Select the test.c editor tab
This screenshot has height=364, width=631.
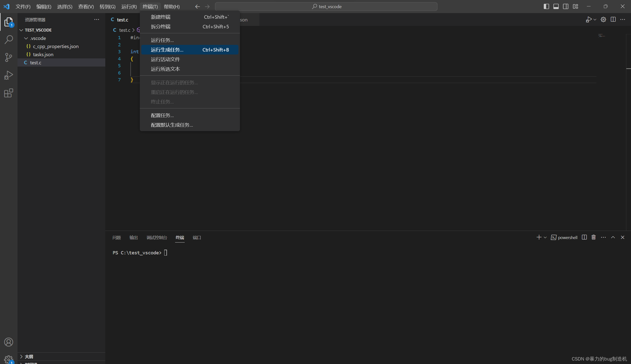point(123,20)
